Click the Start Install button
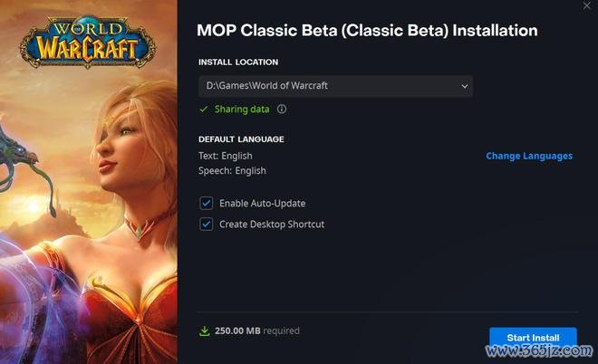598x364 pixels. pyautogui.click(x=533, y=338)
